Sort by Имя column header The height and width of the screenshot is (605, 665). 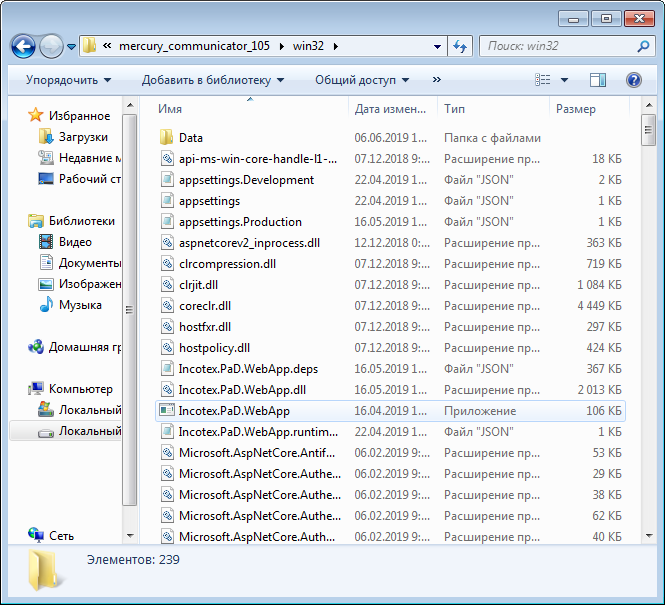tap(250, 109)
